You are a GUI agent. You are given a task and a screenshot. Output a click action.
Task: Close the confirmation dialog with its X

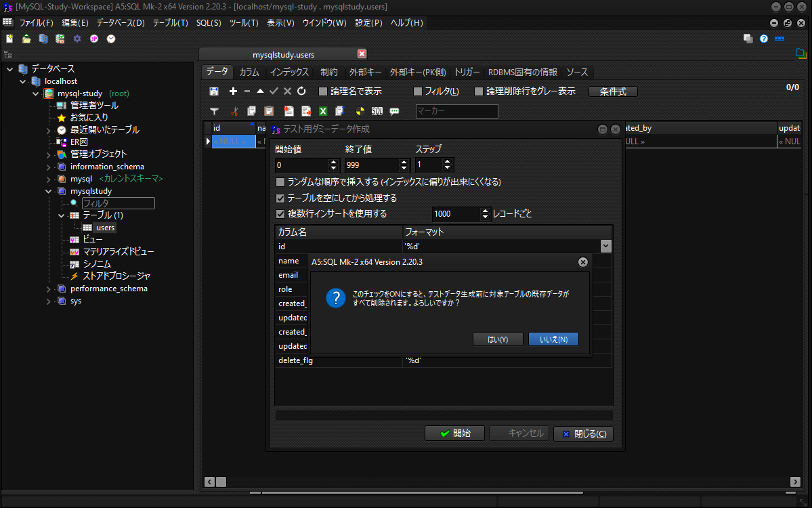(582, 262)
